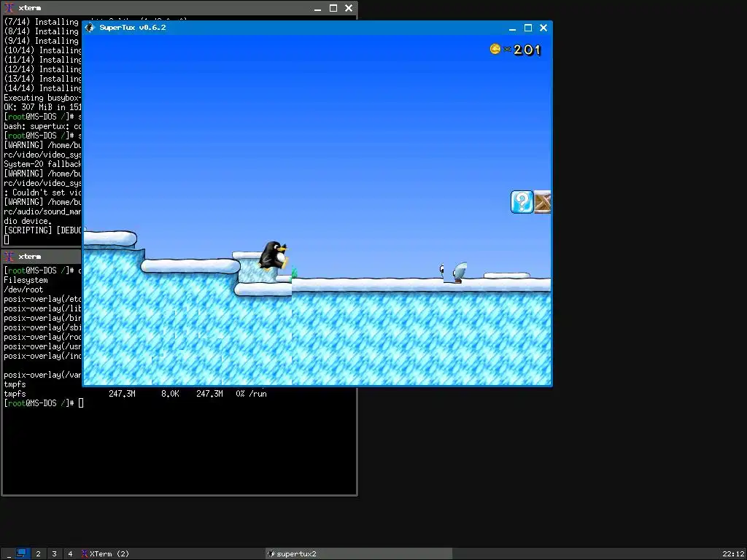
Task: Minimize the top xterm window
Action: pyautogui.click(x=318, y=8)
